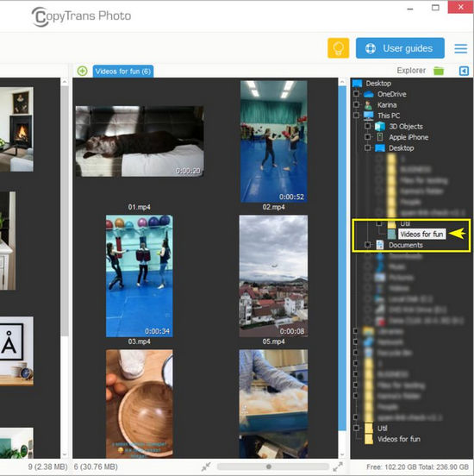
Task: Click the video pane vertical scrollbar
Action: [x=342, y=258]
